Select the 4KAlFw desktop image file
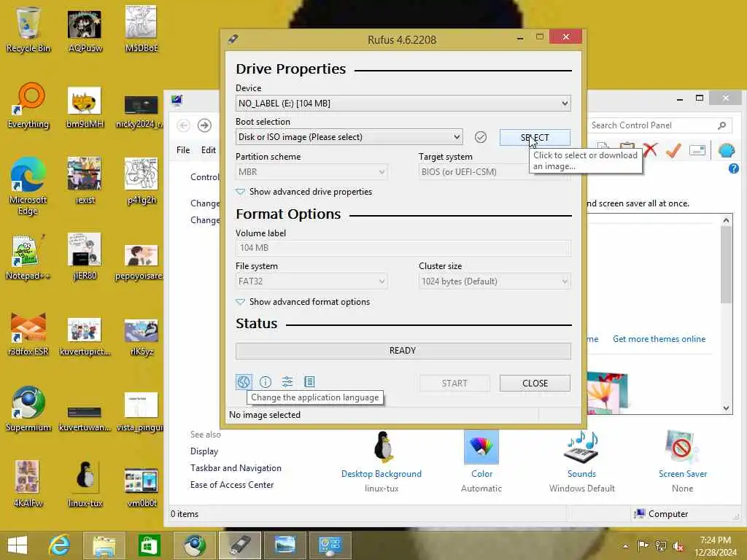 click(28, 484)
